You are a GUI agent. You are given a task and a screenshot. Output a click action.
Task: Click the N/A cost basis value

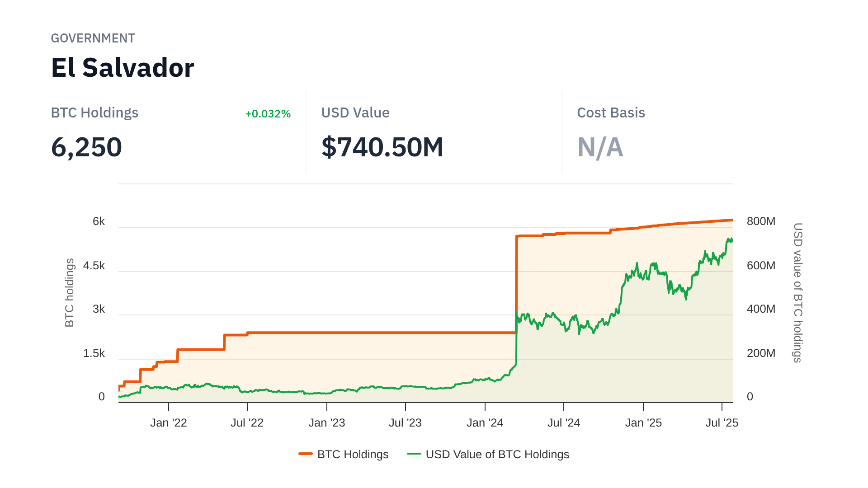pyautogui.click(x=600, y=147)
